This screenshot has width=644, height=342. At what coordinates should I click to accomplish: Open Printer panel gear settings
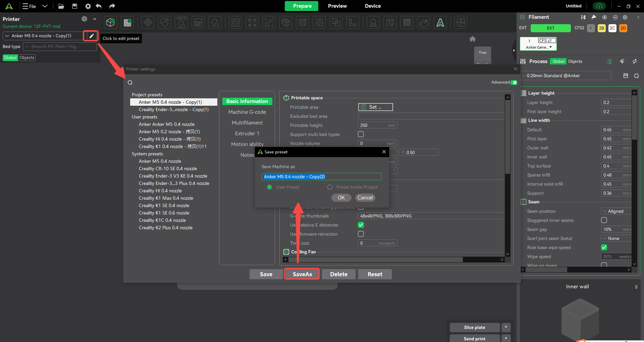pyautogui.click(x=84, y=19)
